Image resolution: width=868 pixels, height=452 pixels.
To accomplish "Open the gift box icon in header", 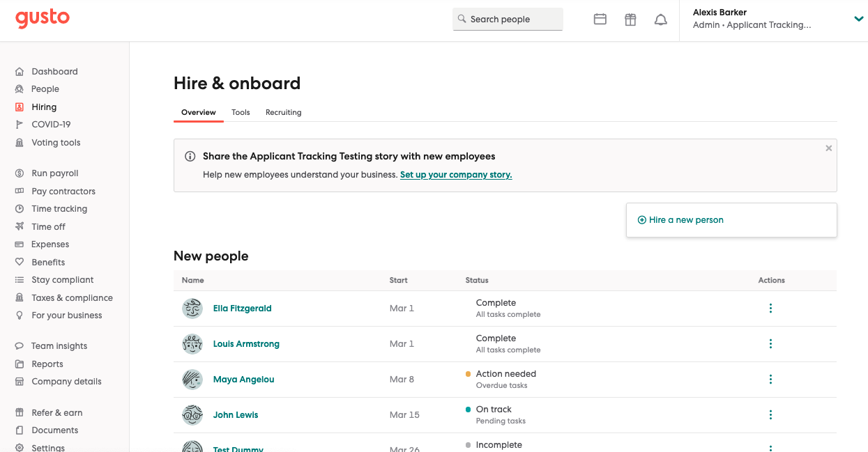I will tap(630, 20).
